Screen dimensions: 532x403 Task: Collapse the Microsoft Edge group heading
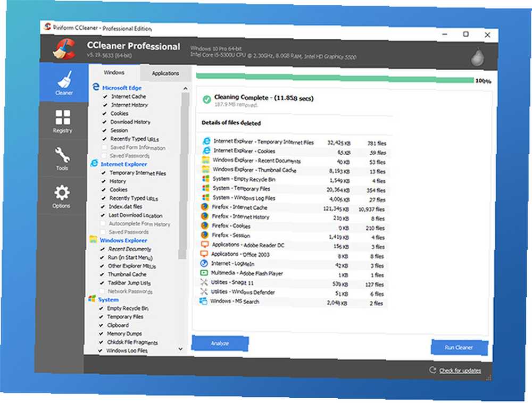[122, 88]
